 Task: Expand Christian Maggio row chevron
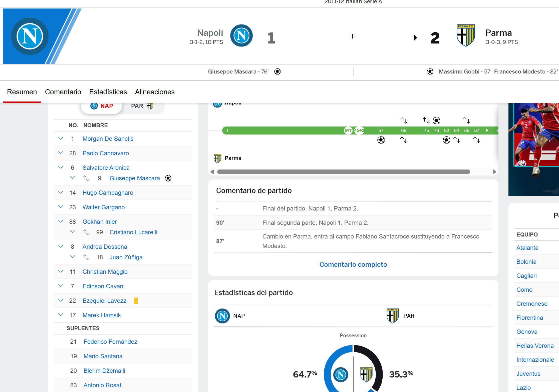pyautogui.click(x=61, y=271)
